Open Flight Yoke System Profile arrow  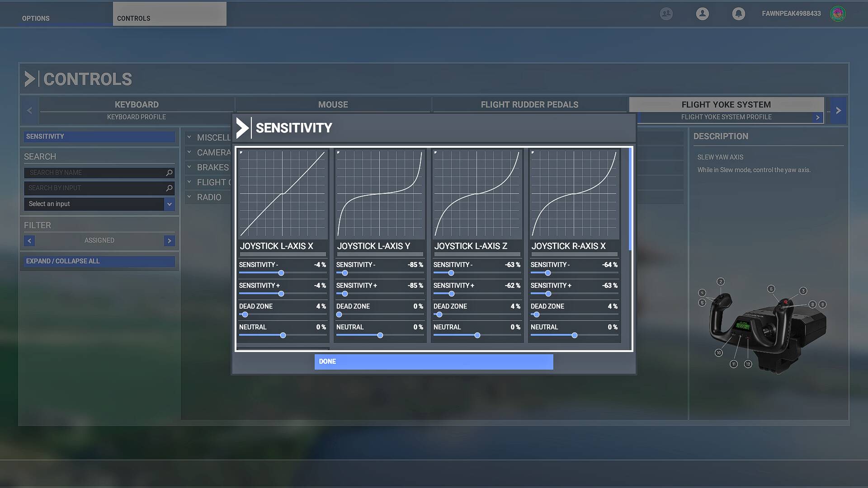tap(817, 117)
